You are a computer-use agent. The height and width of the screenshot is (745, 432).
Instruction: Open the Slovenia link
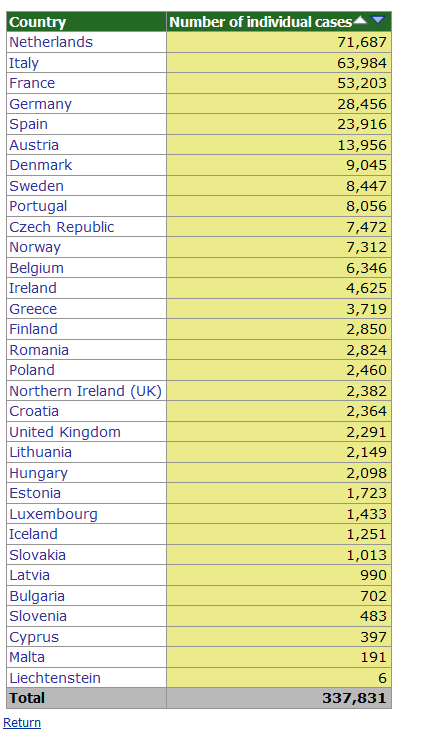click(x=38, y=616)
